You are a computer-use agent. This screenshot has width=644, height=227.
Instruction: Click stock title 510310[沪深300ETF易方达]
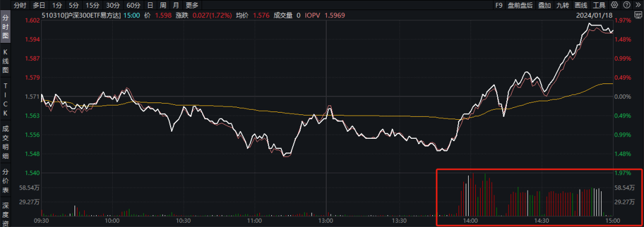point(81,15)
